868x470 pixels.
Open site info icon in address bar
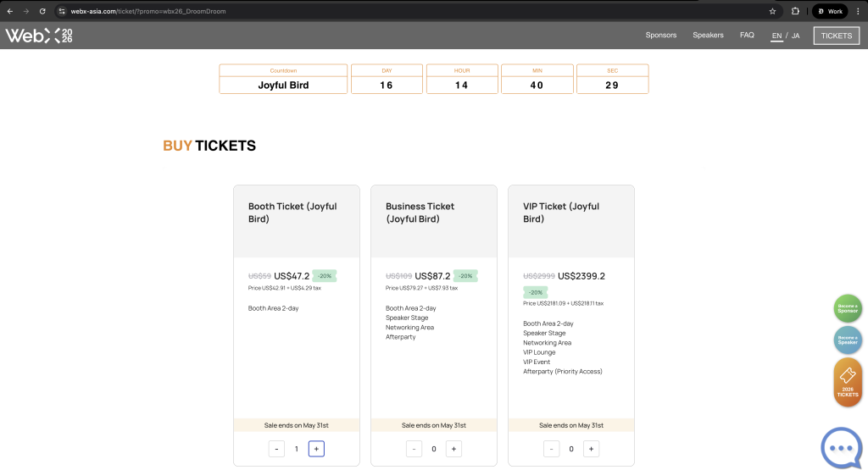62,11
